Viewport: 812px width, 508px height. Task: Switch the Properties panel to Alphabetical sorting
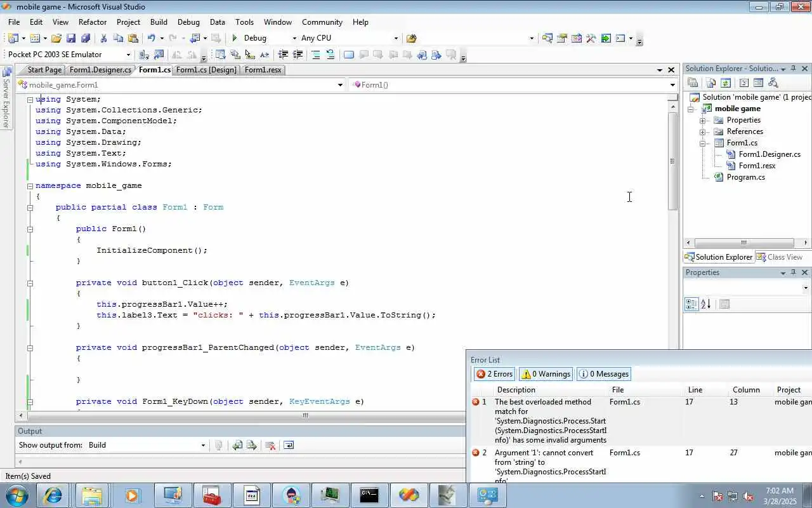(706, 304)
